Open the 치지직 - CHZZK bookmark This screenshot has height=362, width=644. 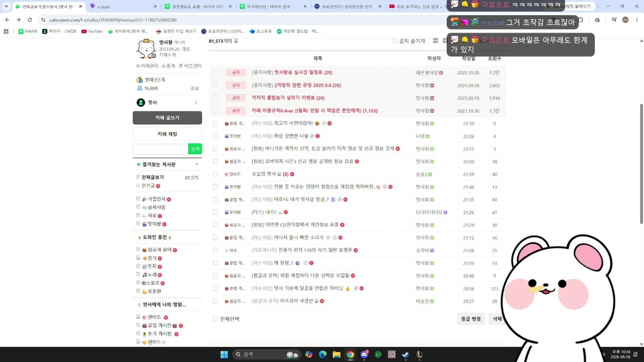pyautogui.click(x=59, y=31)
